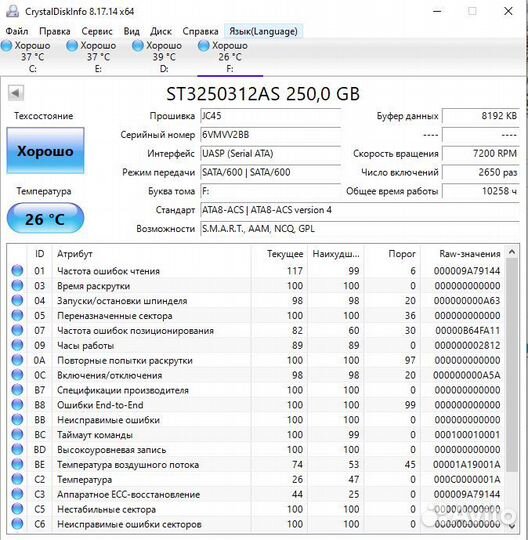The image size is (528, 540).
Task: Click the SMART list scroll up arrow
Action: point(512,252)
